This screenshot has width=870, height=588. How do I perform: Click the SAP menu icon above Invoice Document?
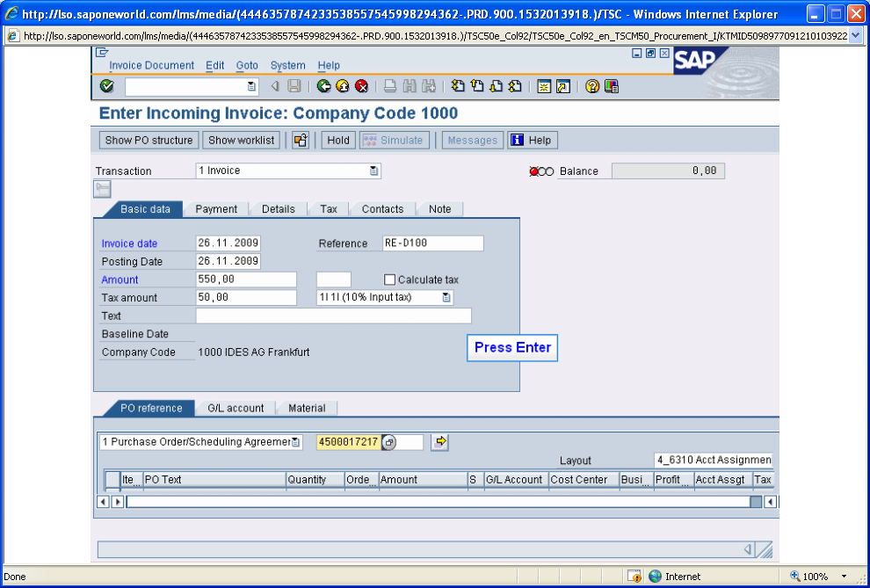(x=102, y=53)
